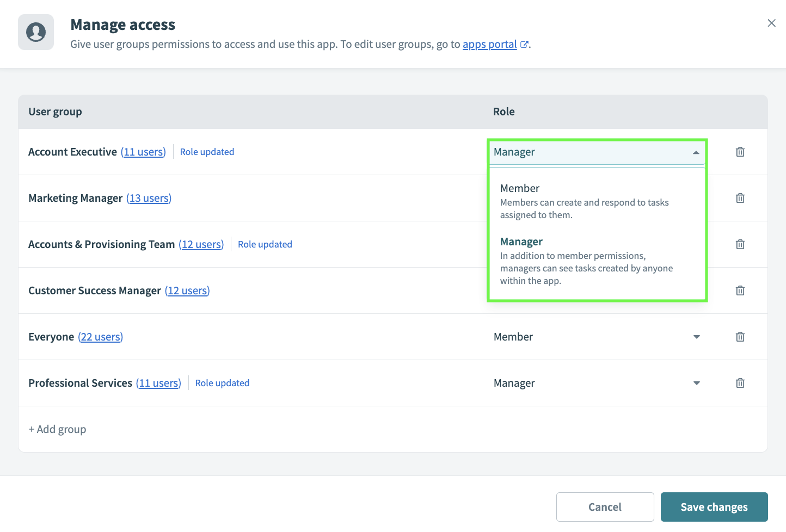
Task: Expand the Professional Services role dropdown
Action: [x=696, y=383]
